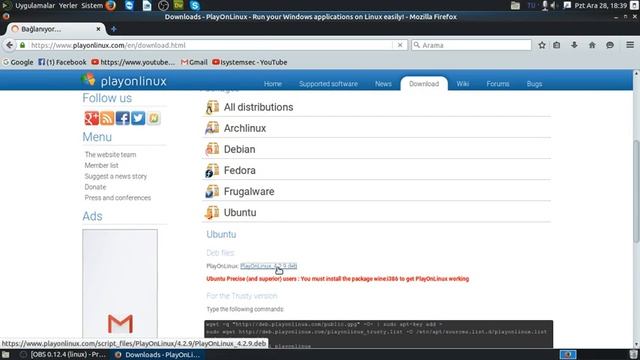The image size is (640, 360).
Task: Stop loading with the X in address bar
Action: coord(400,45)
